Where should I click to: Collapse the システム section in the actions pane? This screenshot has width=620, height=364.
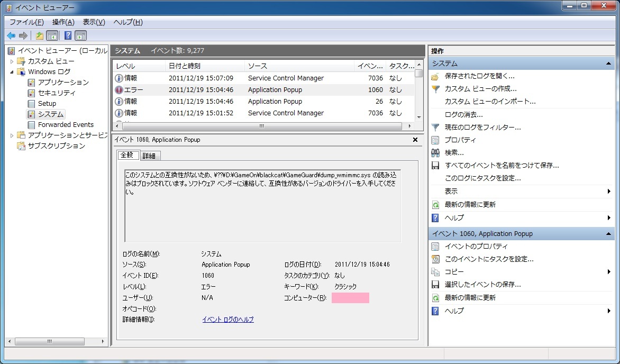(x=608, y=63)
